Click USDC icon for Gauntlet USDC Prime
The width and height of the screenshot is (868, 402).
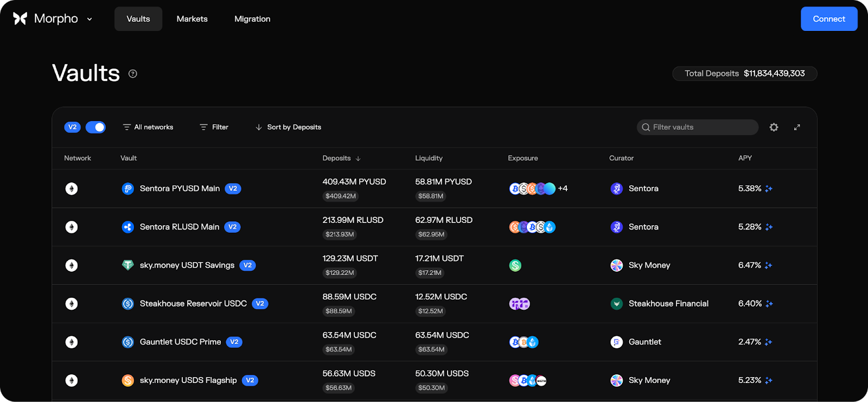tap(128, 342)
